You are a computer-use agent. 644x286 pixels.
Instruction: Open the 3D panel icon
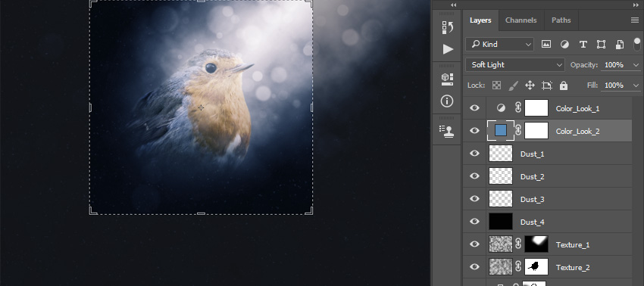coord(447,79)
